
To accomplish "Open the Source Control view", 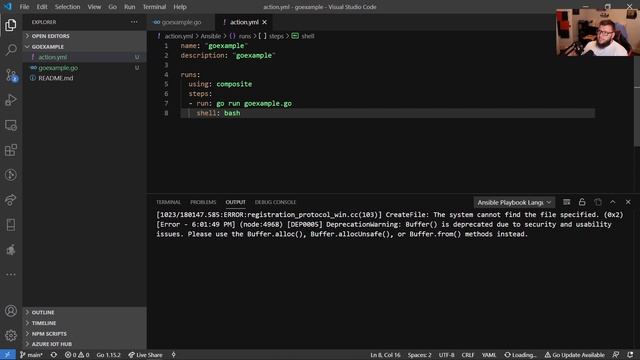I will (11, 76).
